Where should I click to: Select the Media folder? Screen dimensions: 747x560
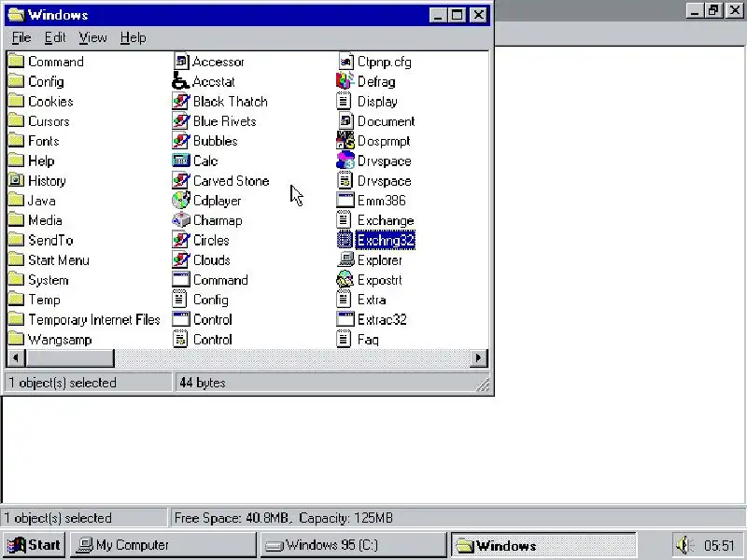[35, 220]
